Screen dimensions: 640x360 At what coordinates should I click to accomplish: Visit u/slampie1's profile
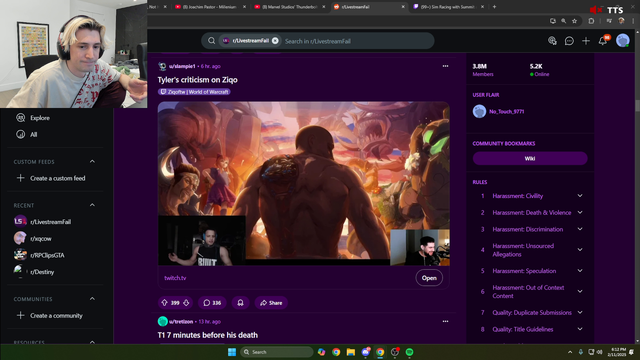(x=182, y=66)
